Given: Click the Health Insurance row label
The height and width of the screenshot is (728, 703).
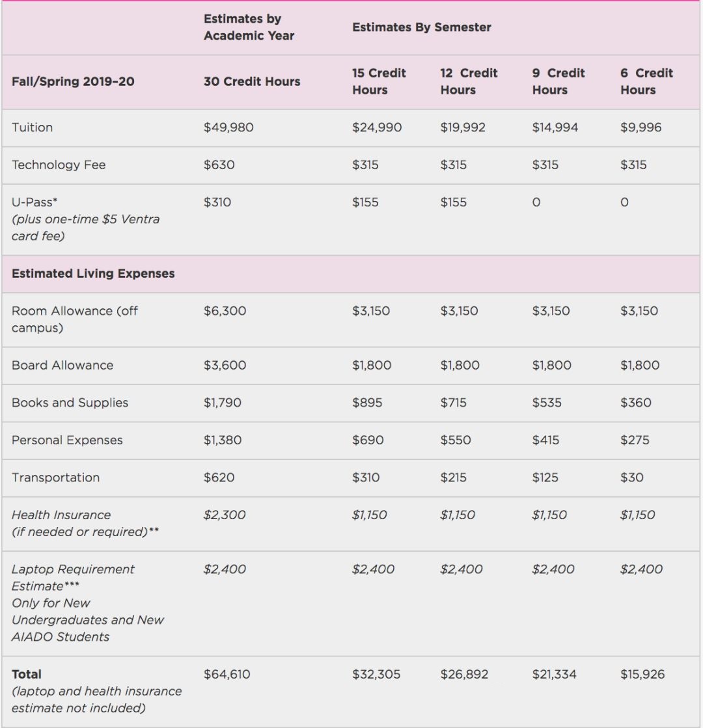Looking at the screenshot, I should click(x=61, y=515).
